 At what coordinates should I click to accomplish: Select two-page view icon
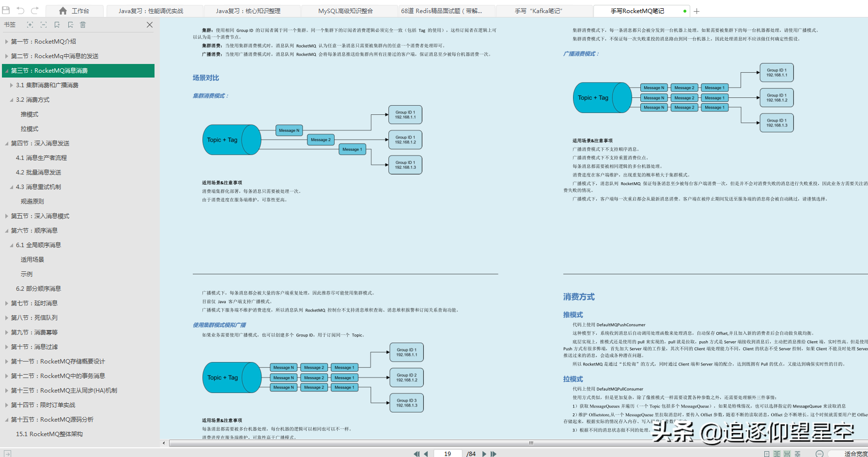coord(777,454)
